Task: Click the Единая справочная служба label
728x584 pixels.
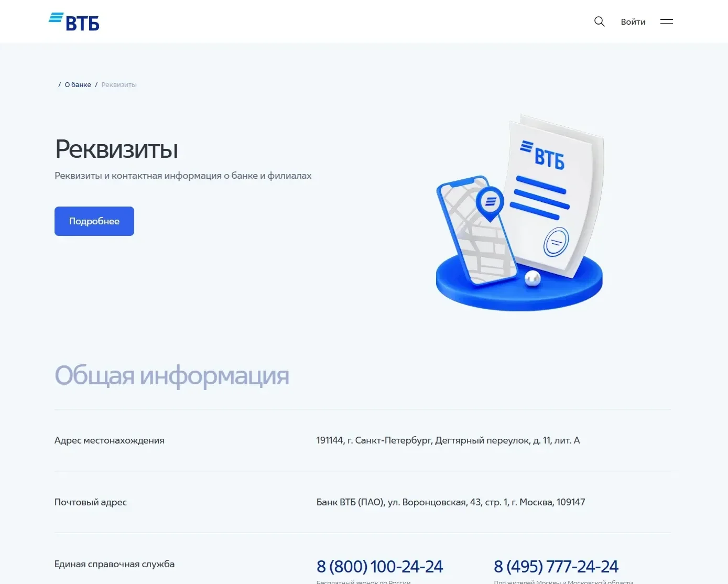Action: [114, 564]
